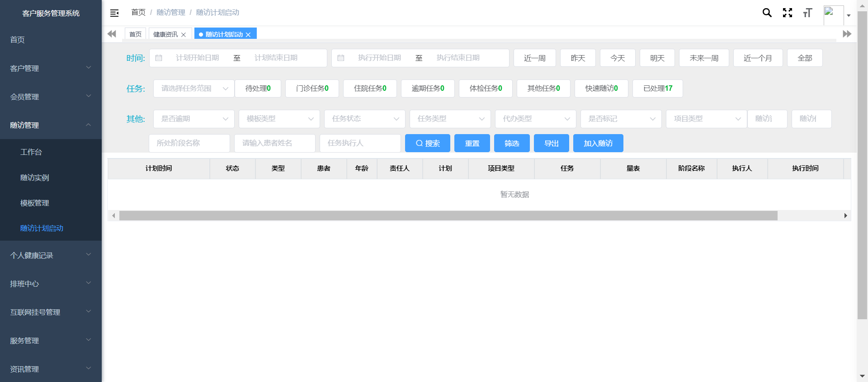Open the 是否逾期 dropdown
Viewport: 868px width, 382px height.
194,119
